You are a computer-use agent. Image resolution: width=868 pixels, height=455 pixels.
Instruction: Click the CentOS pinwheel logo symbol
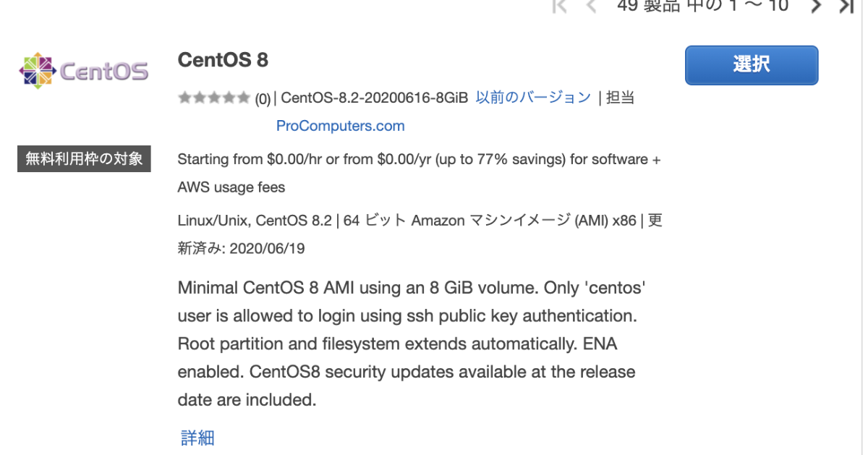[x=37, y=71]
